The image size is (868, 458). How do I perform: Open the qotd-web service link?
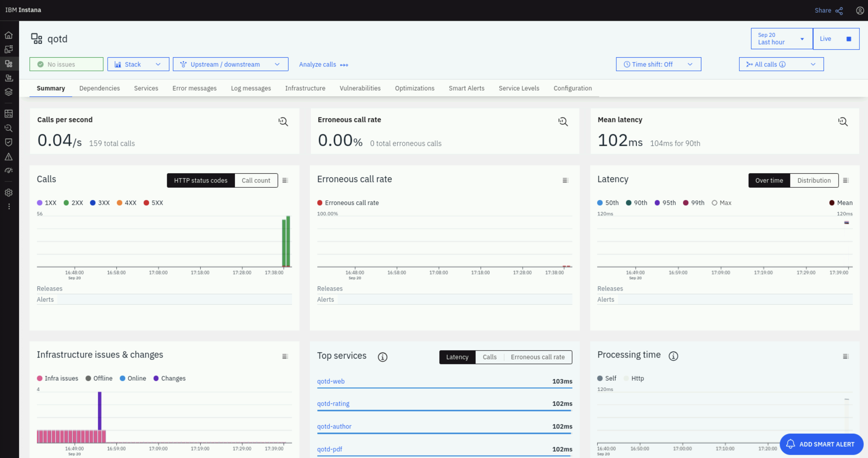[331, 381]
